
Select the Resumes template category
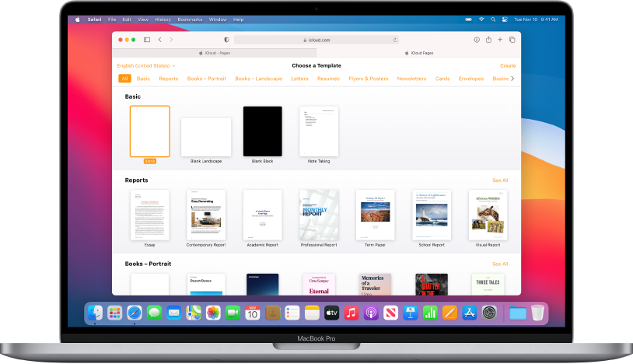pyautogui.click(x=328, y=79)
